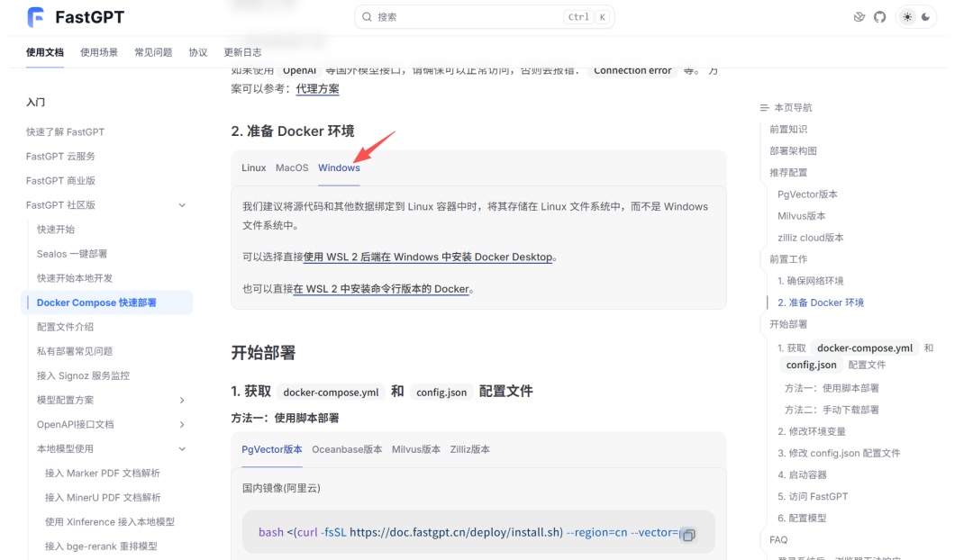The height and width of the screenshot is (560, 973).
Task: Open the 常见问题 top tab
Action: (x=153, y=52)
